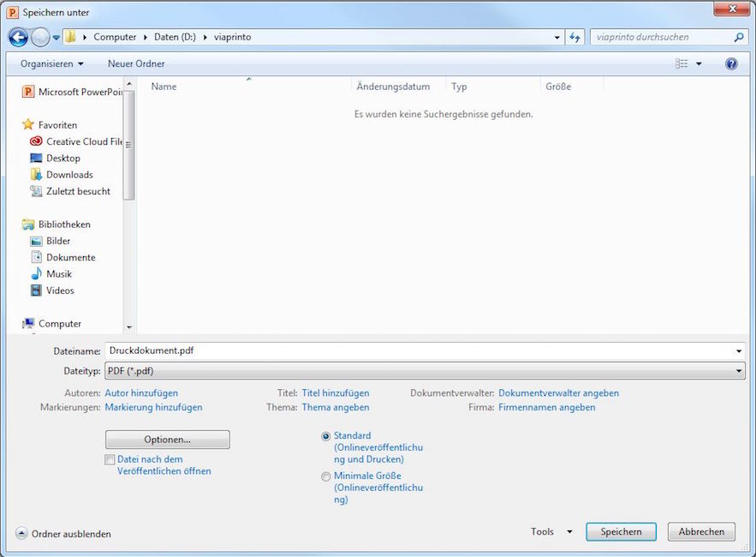Click the navigation pane scrollbar thumb
The height and width of the screenshot is (557, 756).
tap(128, 145)
